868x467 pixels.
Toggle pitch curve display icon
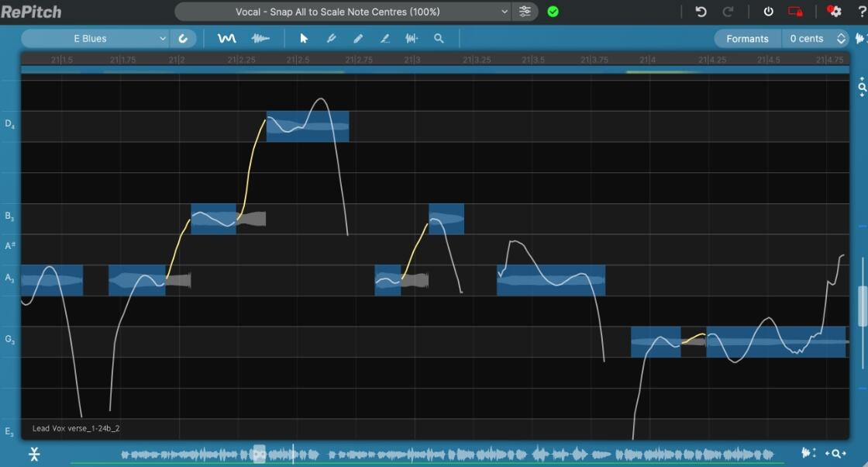(x=226, y=38)
